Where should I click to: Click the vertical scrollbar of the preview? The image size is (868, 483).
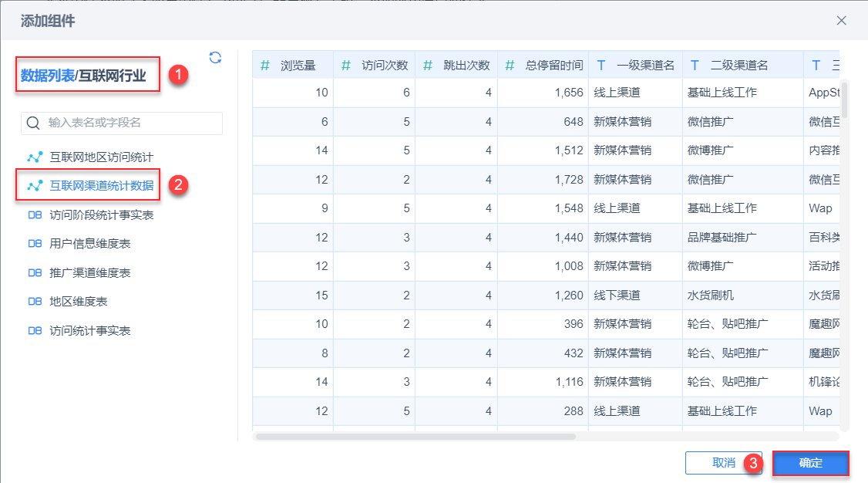(845, 99)
